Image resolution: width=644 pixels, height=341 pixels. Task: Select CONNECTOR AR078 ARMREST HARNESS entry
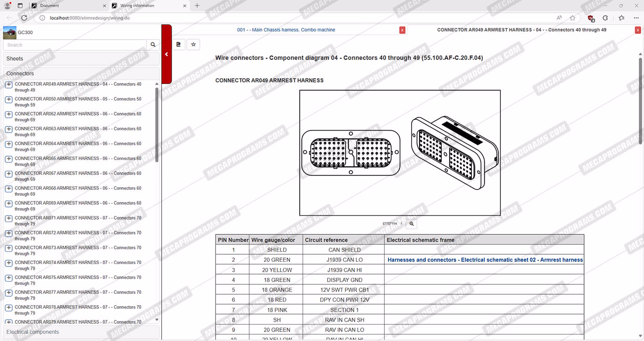coord(78,310)
